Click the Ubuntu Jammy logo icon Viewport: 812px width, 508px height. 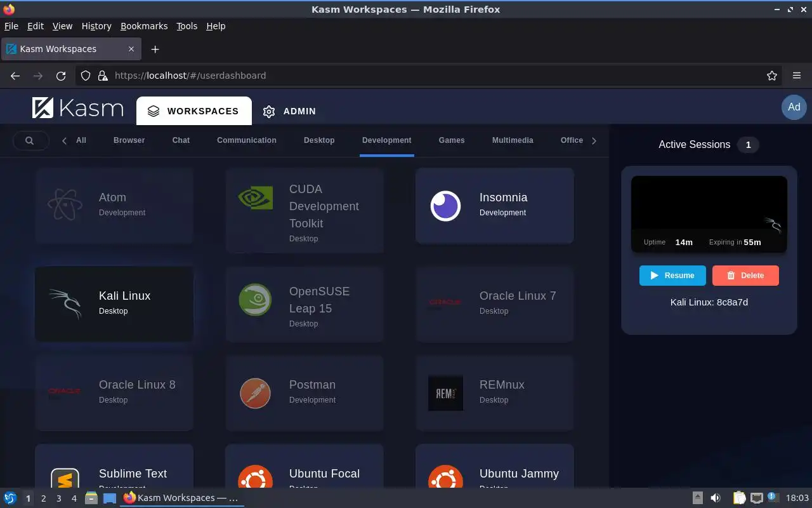[445, 477]
